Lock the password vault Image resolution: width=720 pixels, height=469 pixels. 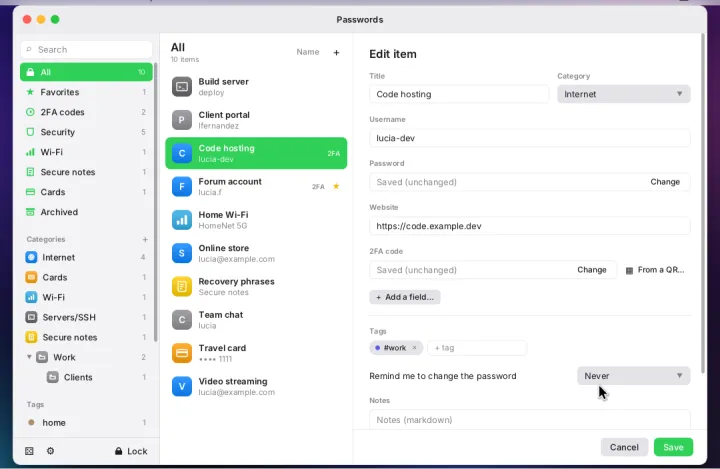(131, 451)
